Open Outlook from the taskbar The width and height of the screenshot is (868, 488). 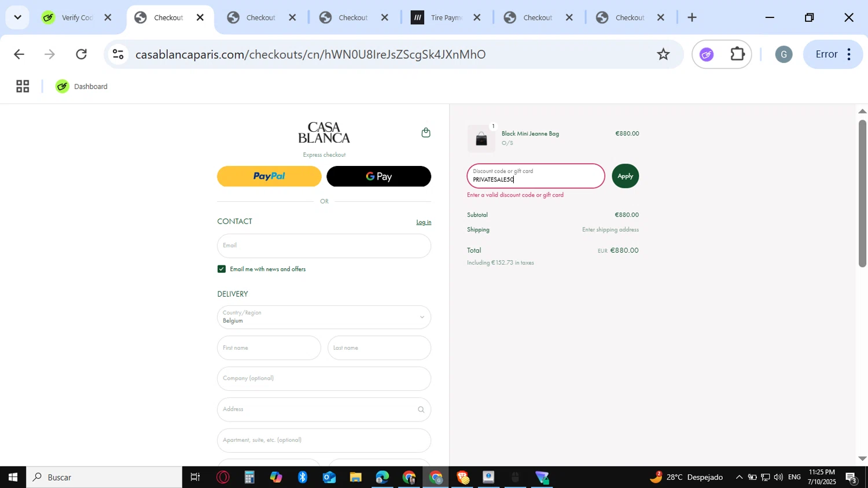(x=329, y=477)
